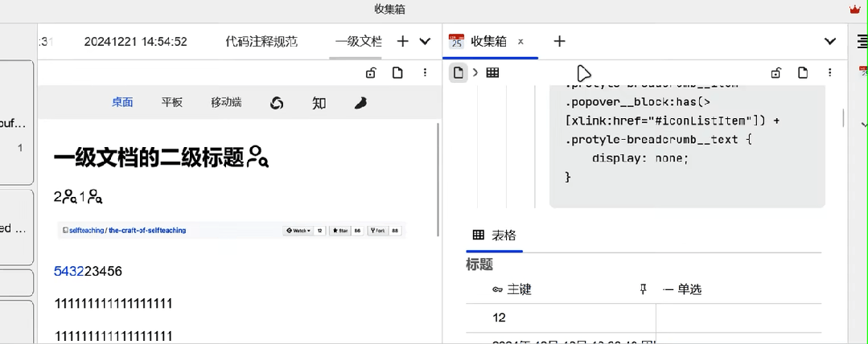Click left pane vertical scrollbar

point(438,180)
